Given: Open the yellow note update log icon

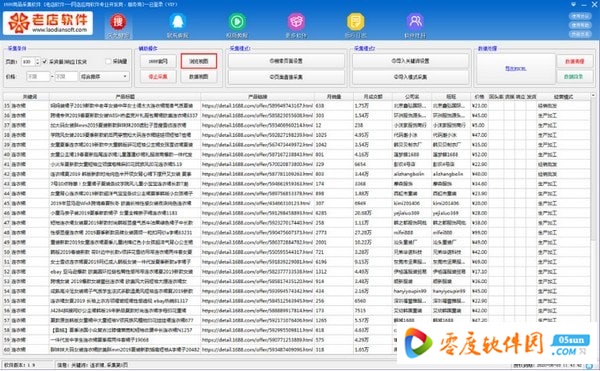Looking at the screenshot, I should pos(355,22).
